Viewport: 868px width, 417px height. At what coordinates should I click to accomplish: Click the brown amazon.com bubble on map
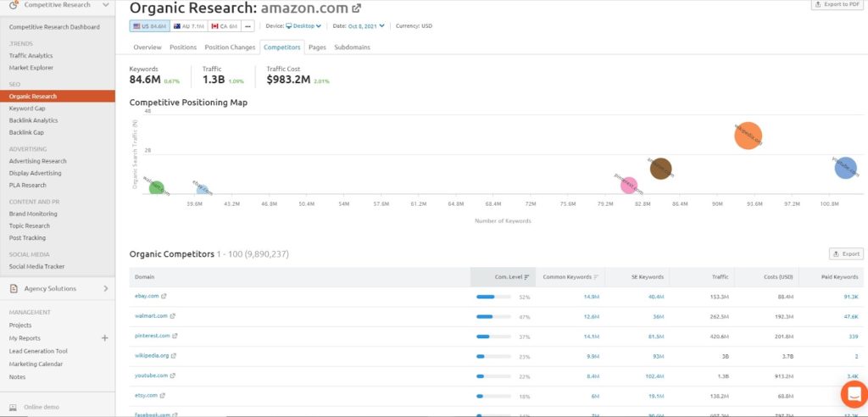(x=659, y=169)
